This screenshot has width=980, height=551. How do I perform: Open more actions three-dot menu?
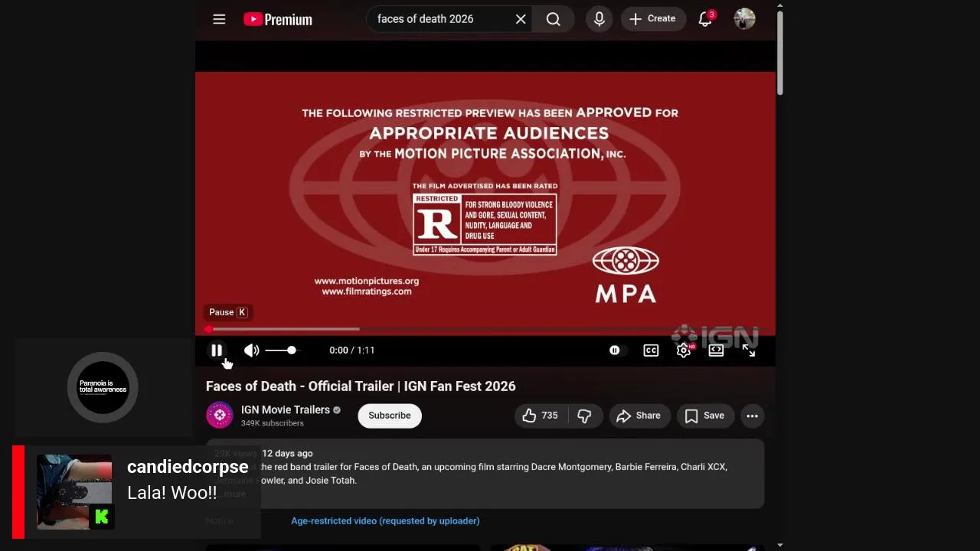[753, 416]
